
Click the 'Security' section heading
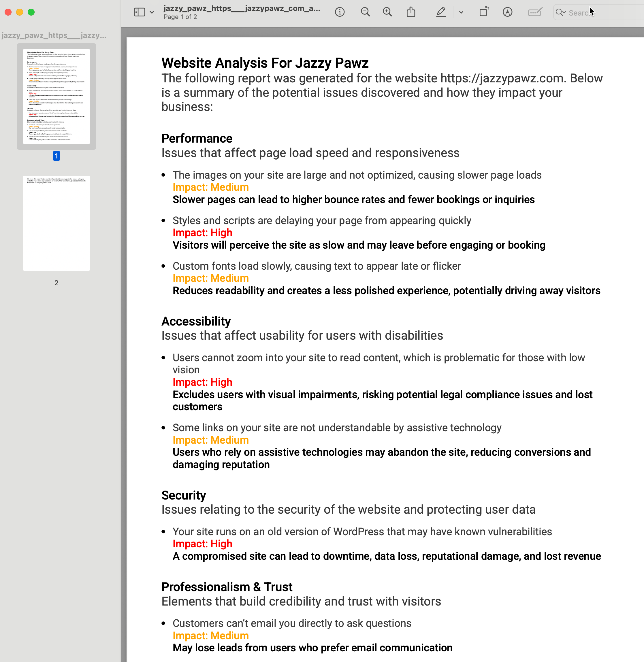coord(184,495)
